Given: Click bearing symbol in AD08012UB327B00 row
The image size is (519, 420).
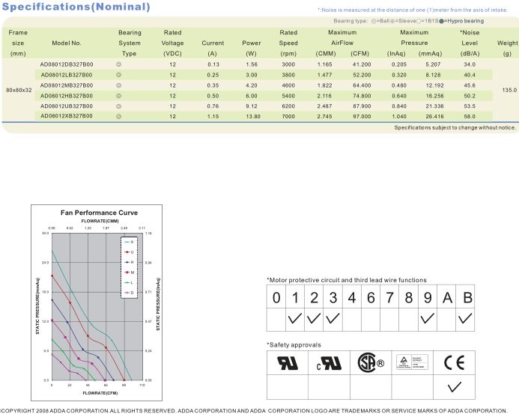Looking at the screenshot, I should tap(118, 106).
